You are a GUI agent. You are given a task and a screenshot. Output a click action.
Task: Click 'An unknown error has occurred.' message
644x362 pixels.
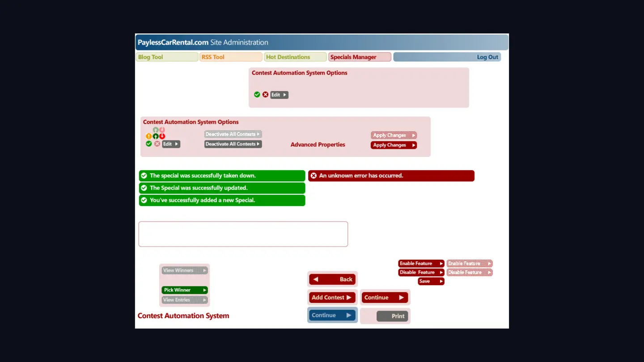tap(391, 176)
